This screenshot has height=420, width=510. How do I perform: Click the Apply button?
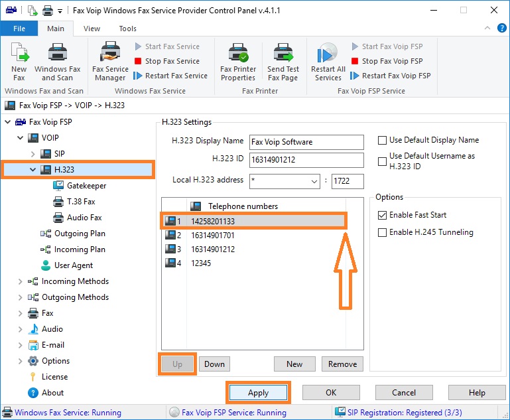point(258,393)
